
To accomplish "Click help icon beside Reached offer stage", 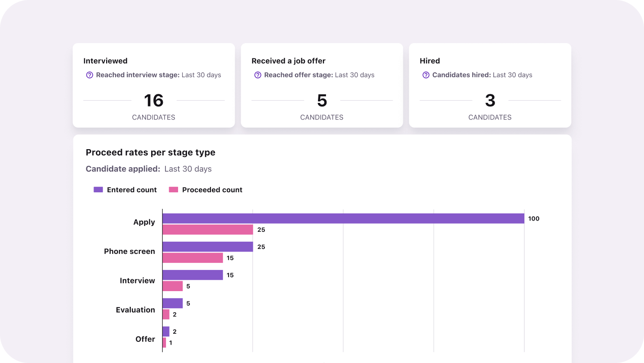I will coord(258,75).
